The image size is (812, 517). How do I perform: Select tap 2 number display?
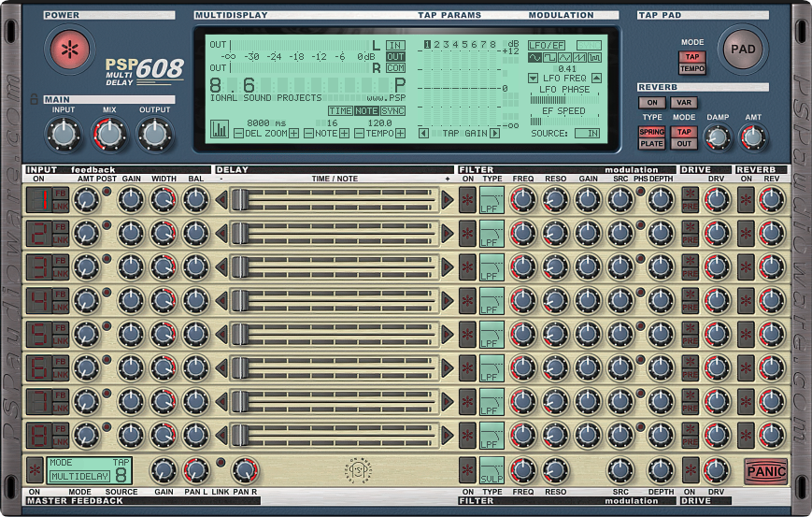tap(39, 234)
